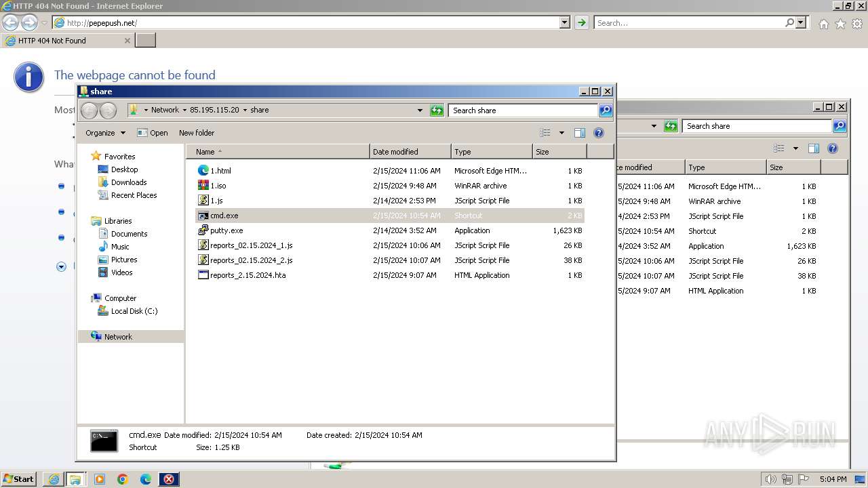
Task: Click the magnifier in the IE search box
Action: pyautogui.click(x=789, y=23)
